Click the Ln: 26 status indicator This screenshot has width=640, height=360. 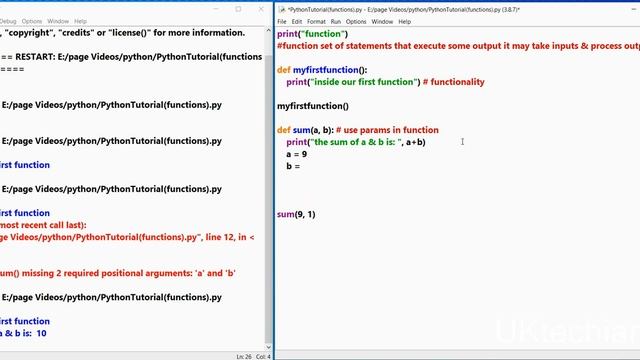(244, 357)
